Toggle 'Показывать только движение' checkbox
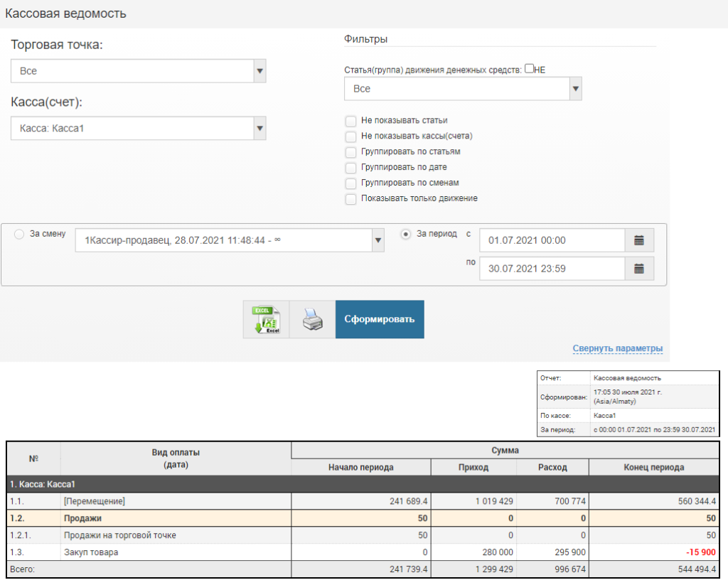 pos(350,199)
